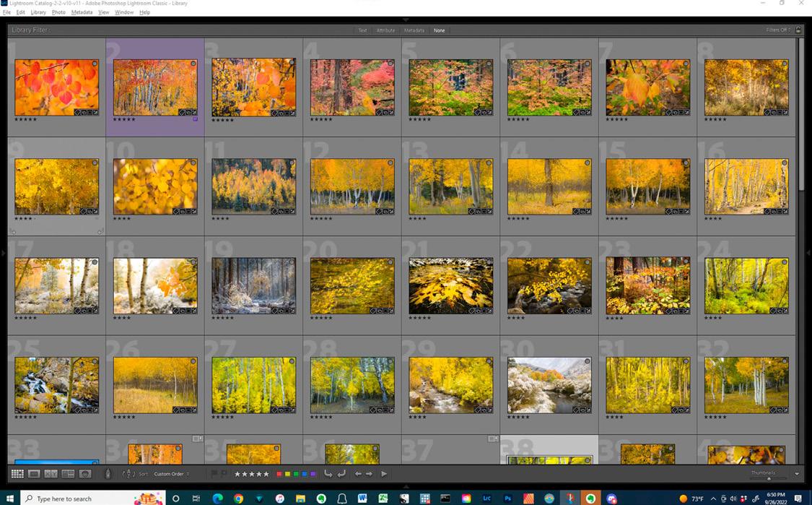This screenshot has width=812, height=505.
Task: Click the grid vertical scrollbar
Action: pos(800,114)
